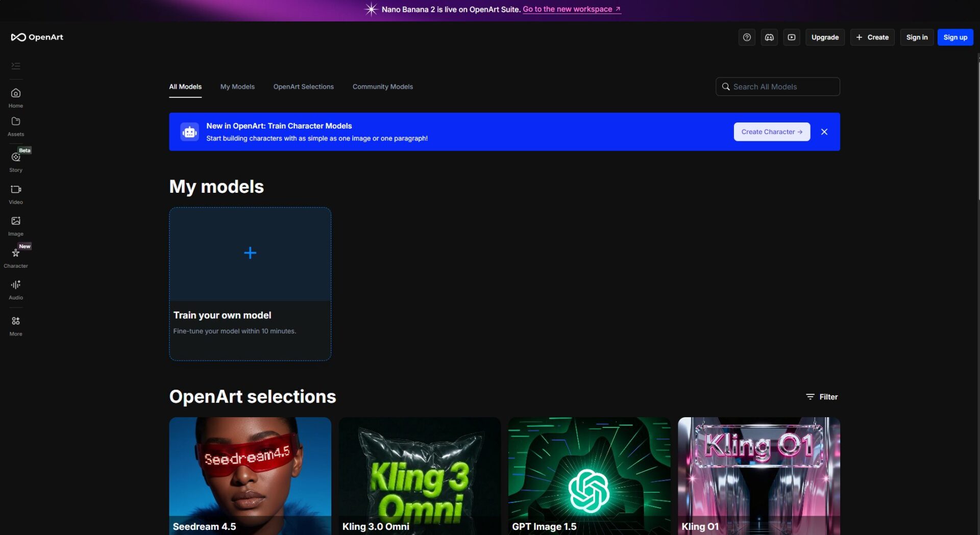Expand the More sidebar menu
This screenshot has height=535, width=980.
16,321
